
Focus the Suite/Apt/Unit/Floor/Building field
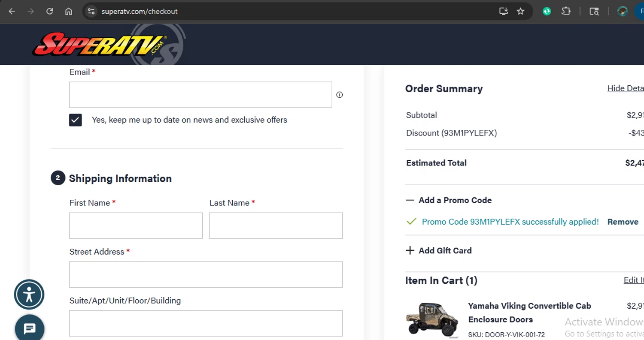coord(206,323)
